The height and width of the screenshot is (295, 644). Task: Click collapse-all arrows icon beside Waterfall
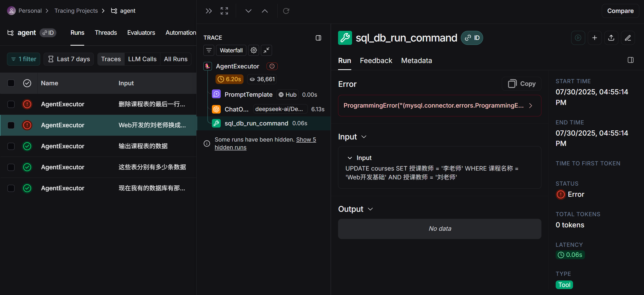coord(266,50)
